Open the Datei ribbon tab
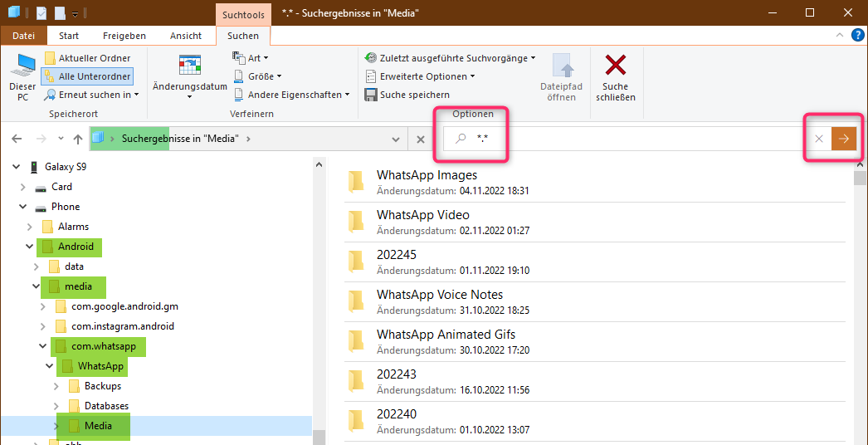Viewport: 868px width, 445px height. (x=23, y=36)
